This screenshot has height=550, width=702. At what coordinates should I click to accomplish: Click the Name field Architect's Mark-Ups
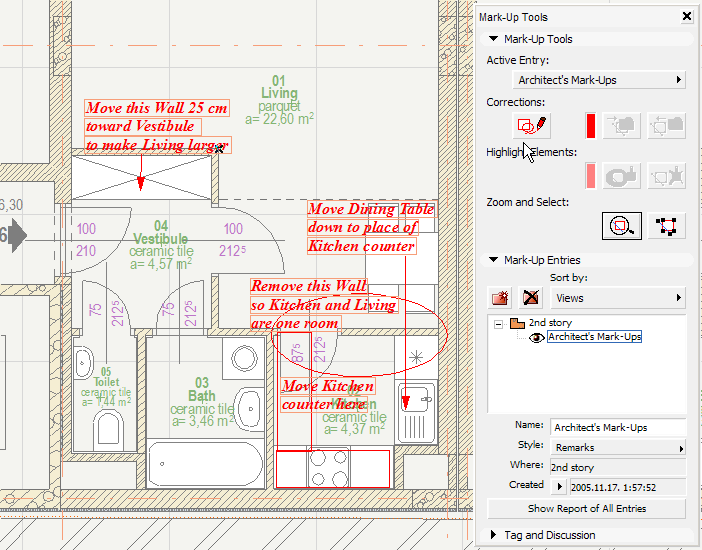tap(618, 427)
